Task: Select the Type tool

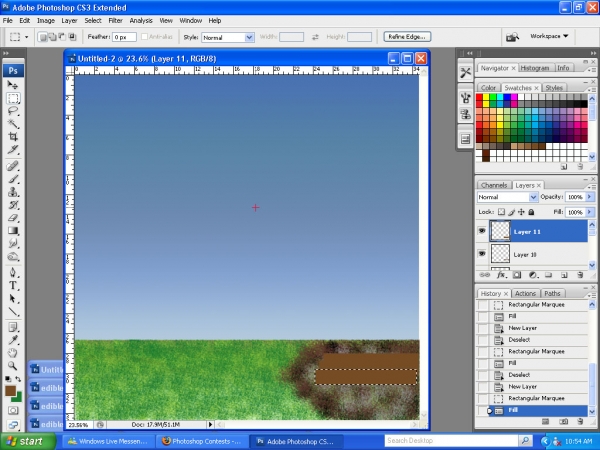Action: [13, 285]
